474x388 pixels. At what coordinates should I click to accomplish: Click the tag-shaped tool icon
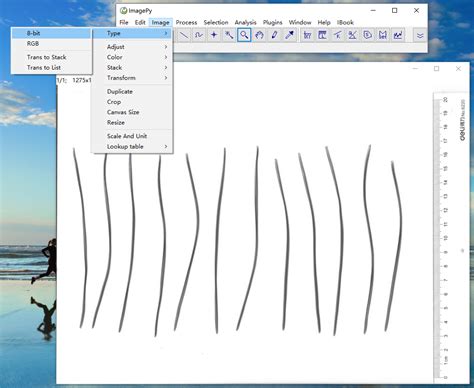click(368, 35)
